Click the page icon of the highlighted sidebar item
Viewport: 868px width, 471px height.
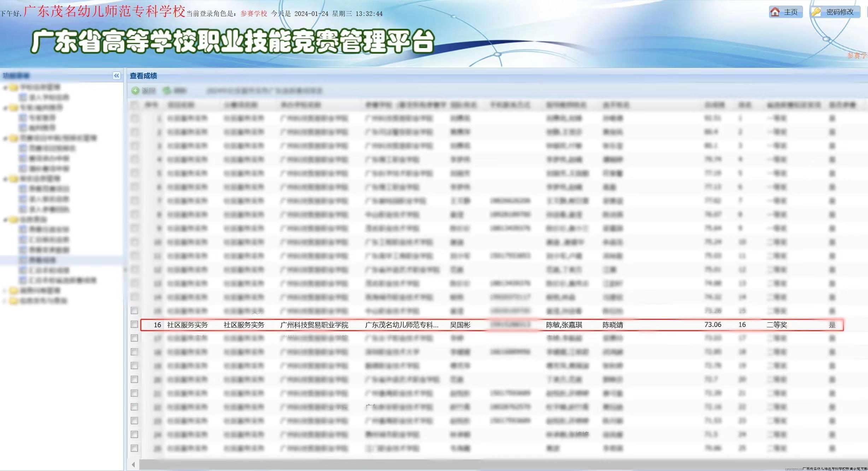click(x=23, y=260)
